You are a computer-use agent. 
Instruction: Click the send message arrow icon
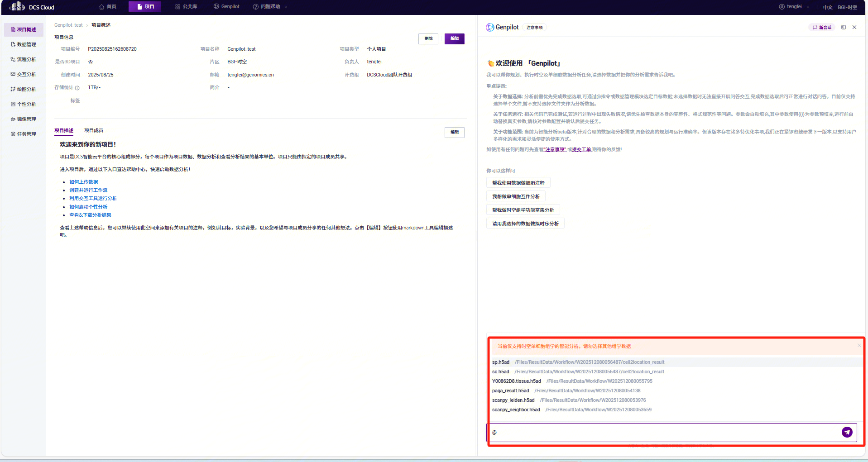[847, 432]
